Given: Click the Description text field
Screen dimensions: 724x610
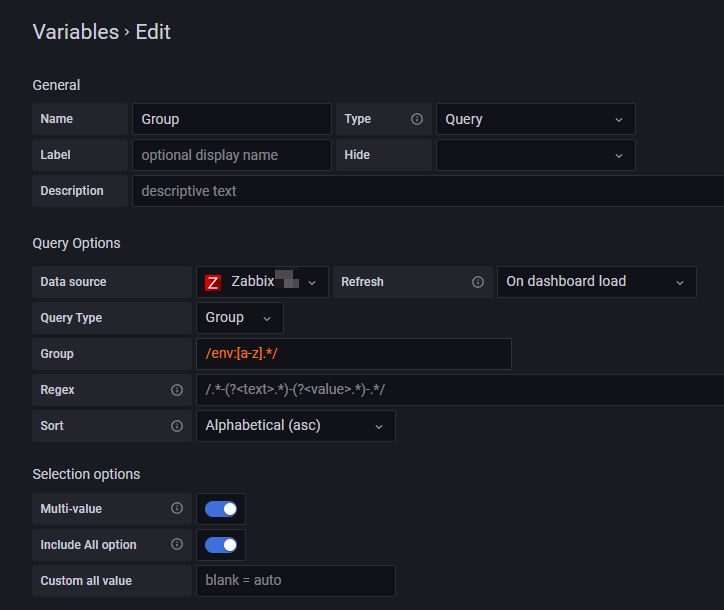Looking at the screenshot, I should [x=427, y=191].
